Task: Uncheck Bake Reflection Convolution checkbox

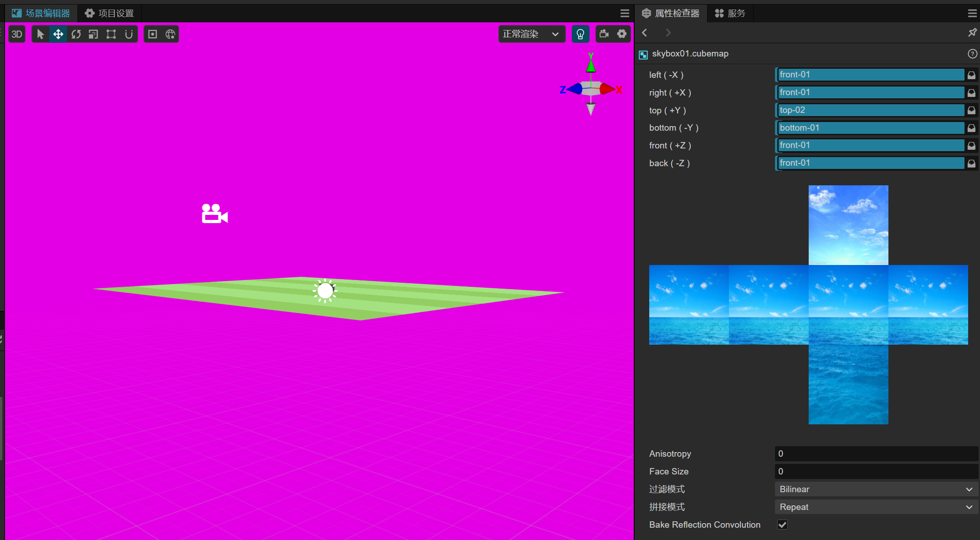Action: point(782,525)
